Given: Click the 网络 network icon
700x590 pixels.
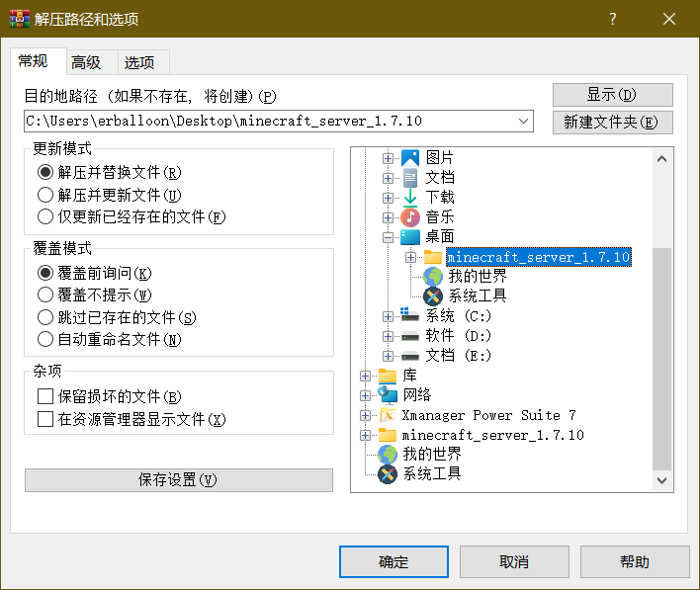Looking at the screenshot, I should click(x=388, y=395).
